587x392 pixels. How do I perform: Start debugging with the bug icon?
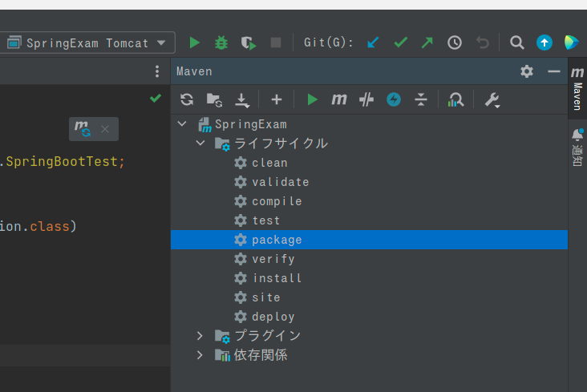(221, 42)
